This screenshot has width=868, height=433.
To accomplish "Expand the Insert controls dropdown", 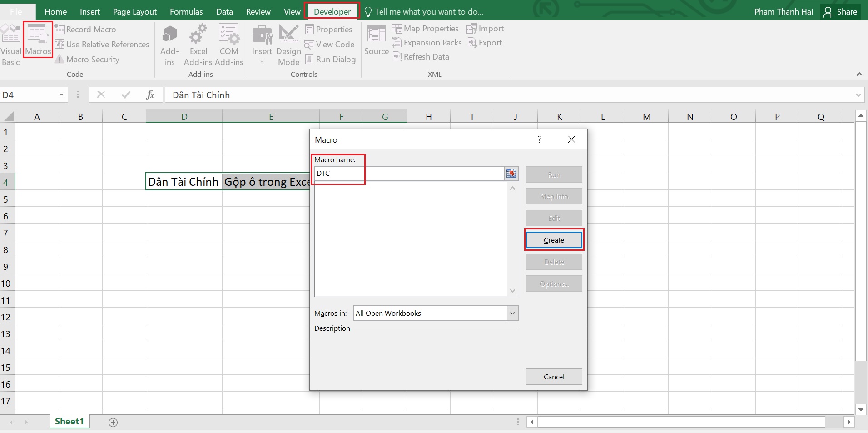I will click(x=262, y=45).
